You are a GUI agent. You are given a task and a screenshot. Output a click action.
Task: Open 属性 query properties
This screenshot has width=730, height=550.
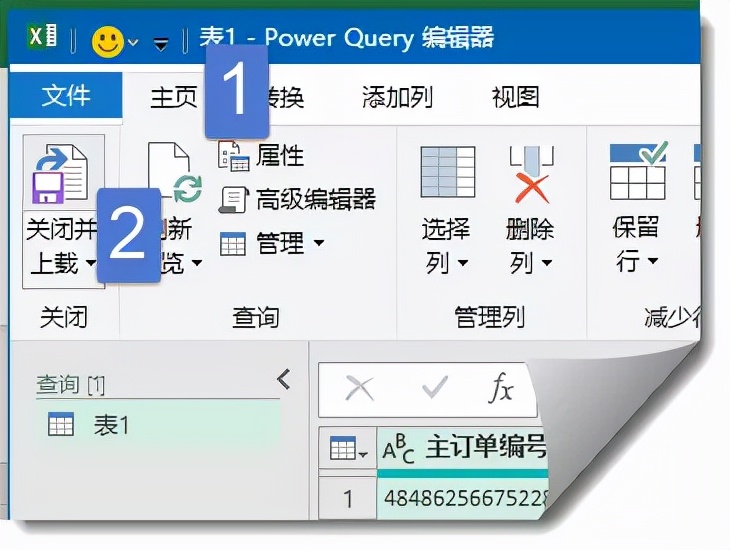[280, 155]
